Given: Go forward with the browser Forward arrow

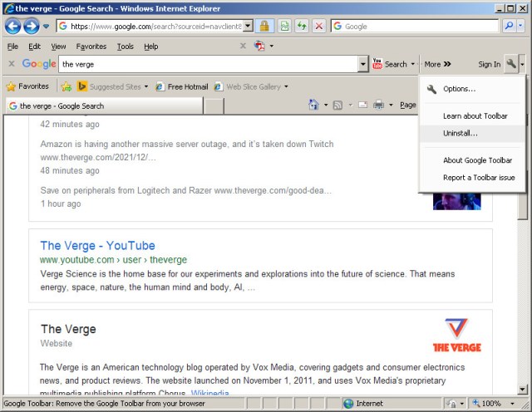Looking at the screenshot, I should [x=32, y=26].
